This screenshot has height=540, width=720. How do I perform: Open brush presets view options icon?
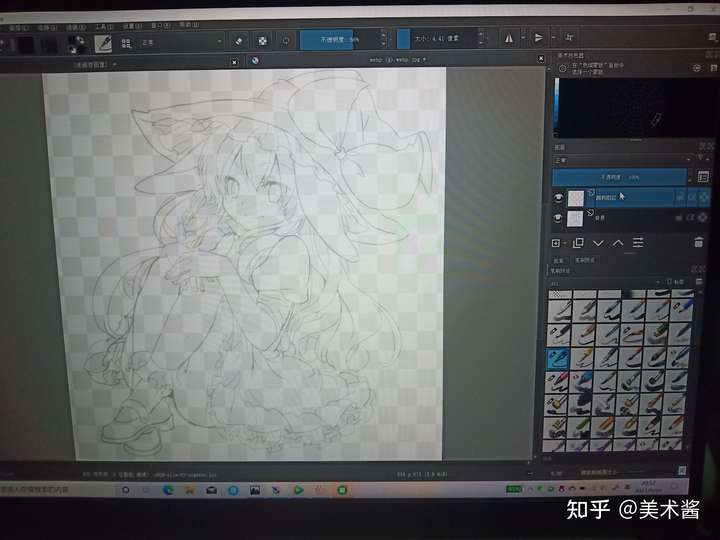(x=699, y=281)
